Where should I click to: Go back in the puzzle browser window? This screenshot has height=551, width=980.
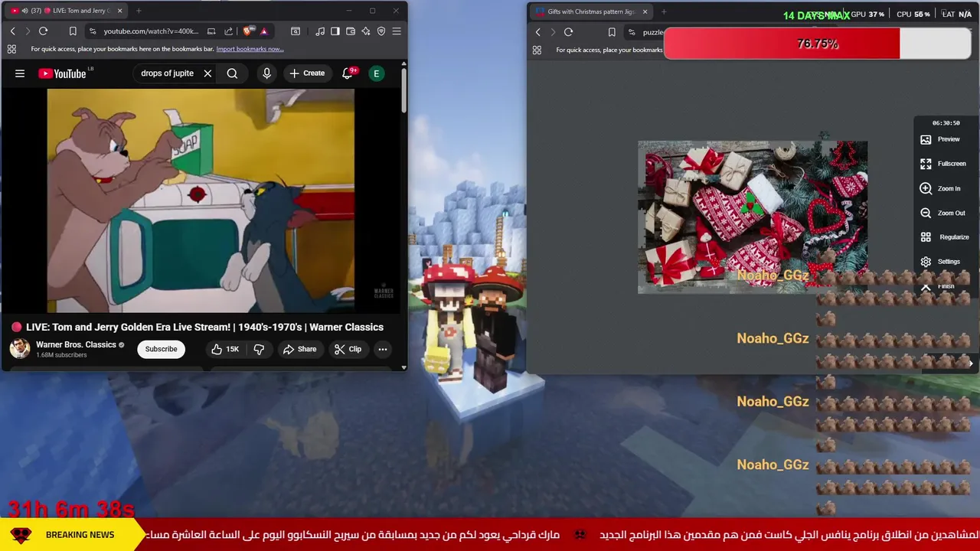coord(537,32)
